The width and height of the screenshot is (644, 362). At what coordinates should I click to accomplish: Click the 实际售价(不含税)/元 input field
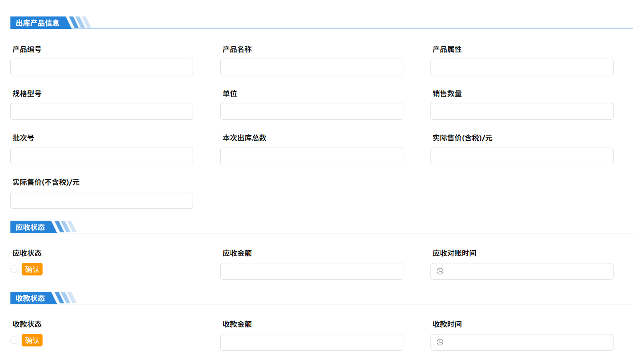(101, 200)
